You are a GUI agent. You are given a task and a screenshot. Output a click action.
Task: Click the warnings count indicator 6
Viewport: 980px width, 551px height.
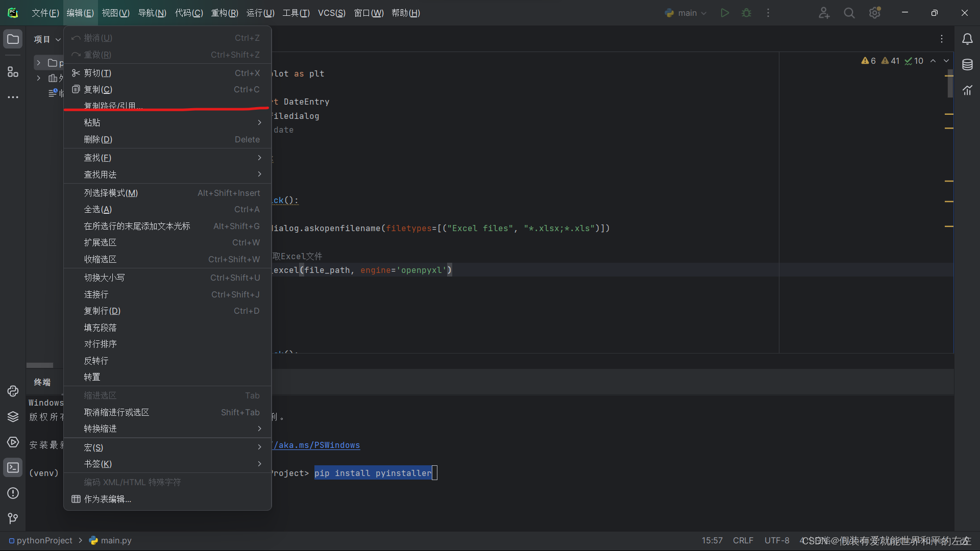(869, 61)
